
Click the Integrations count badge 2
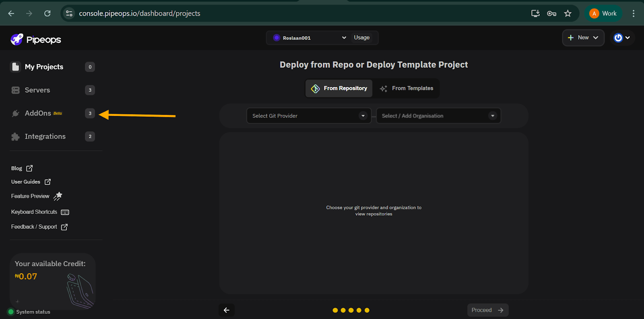click(90, 137)
